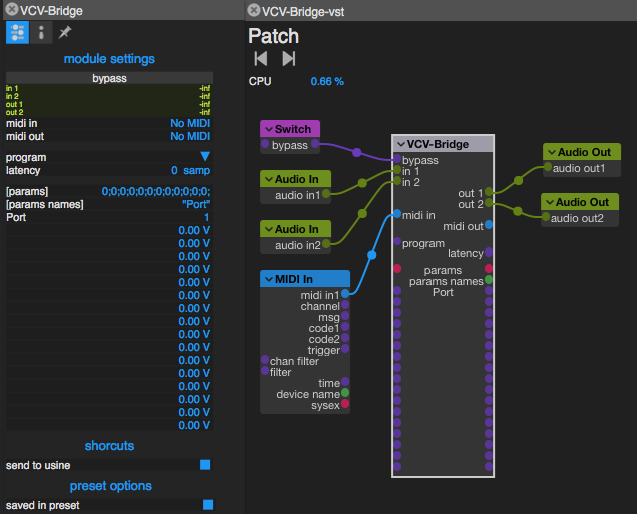
Task: Click VCV-Bridge midi in connector
Action: pyautogui.click(x=397, y=214)
